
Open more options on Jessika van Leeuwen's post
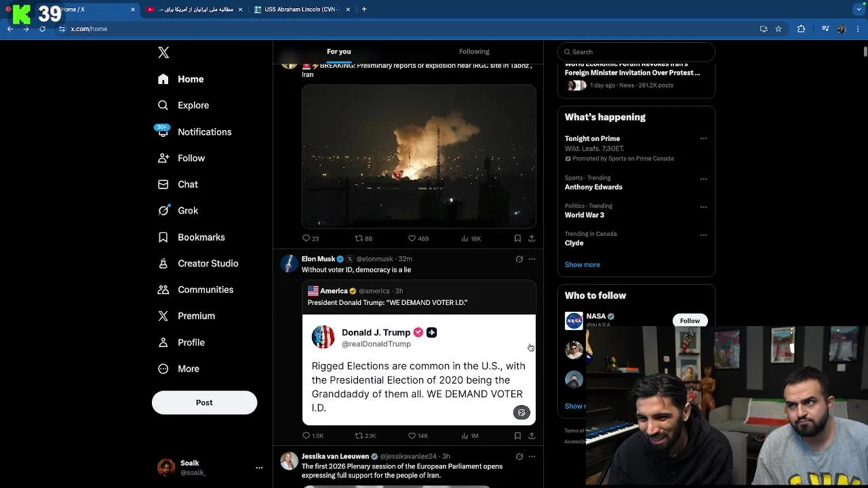pos(532,457)
